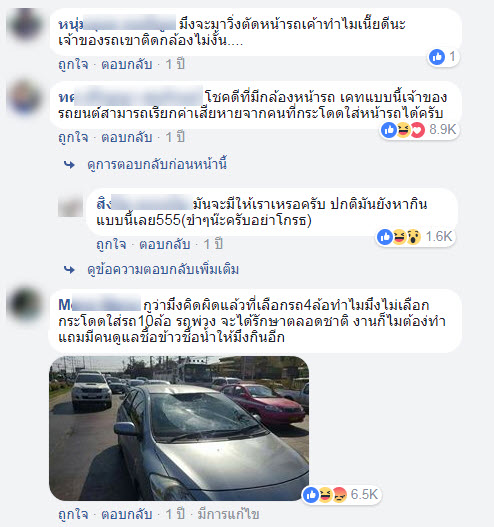Like the first comment using ถูกใจ
This screenshot has height=527, width=494.
click(x=73, y=65)
